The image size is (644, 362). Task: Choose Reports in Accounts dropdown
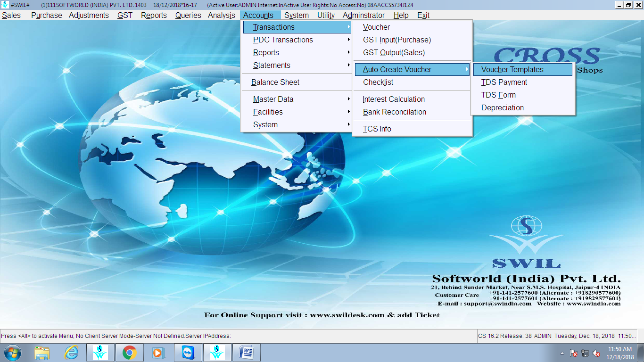297,53
